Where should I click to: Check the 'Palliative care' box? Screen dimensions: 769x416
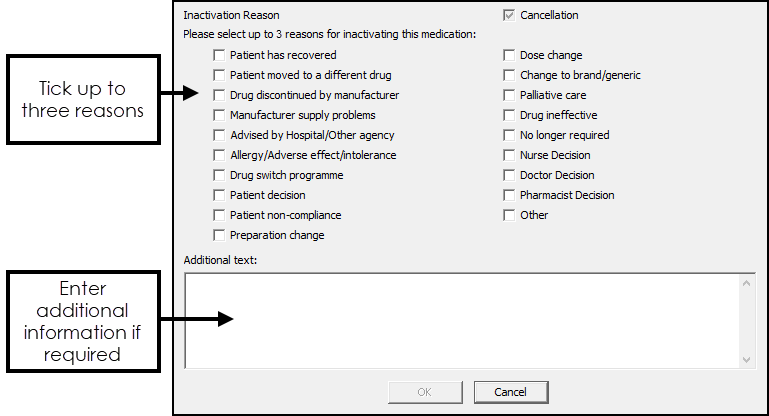pos(509,96)
